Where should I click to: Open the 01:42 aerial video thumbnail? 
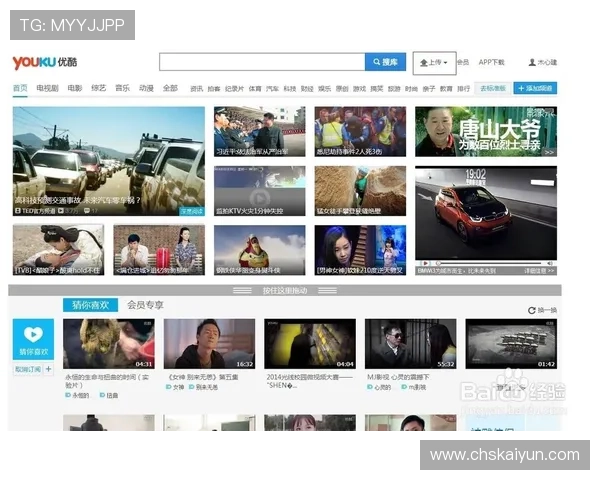pyautogui.click(x=511, y=344)
